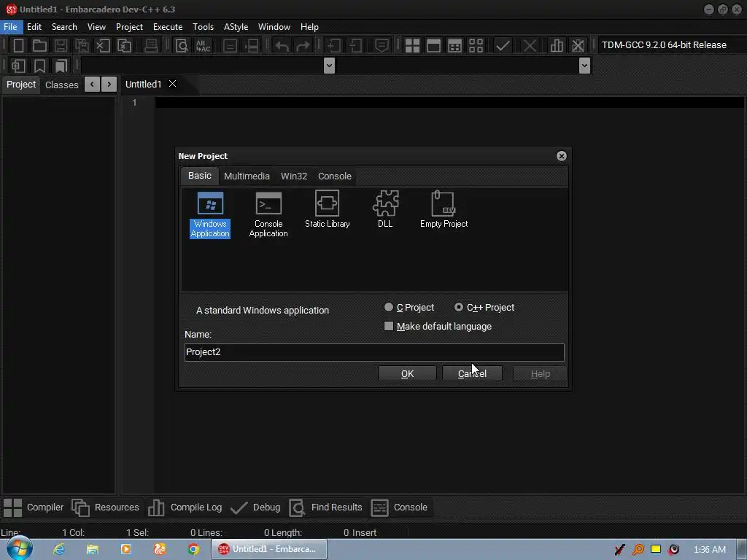Launch Google Chrome from taskbar
Image resolution: width=747 pixels, height=560 pixels.
point(193,550)
